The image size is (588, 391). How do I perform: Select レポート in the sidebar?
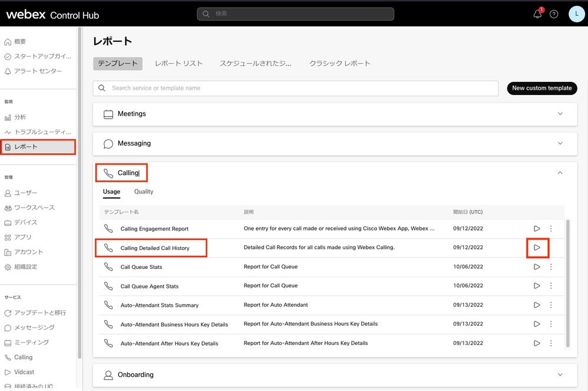coord(38,147)
